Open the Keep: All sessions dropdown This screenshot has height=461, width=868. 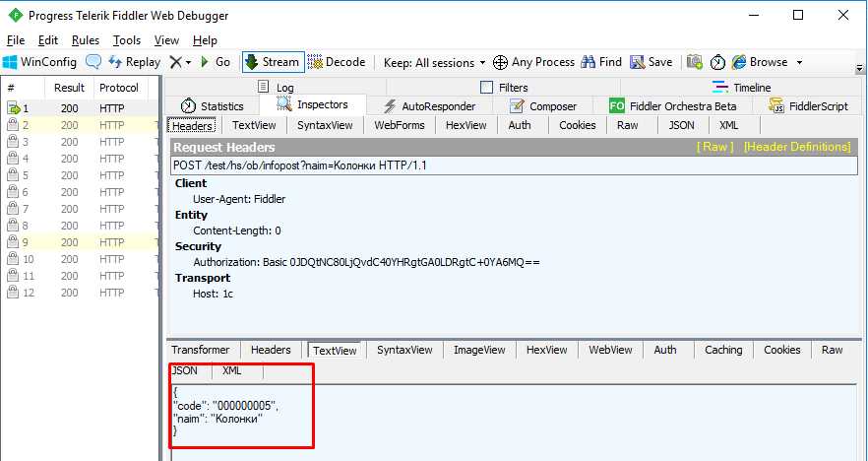pos(435,63)
